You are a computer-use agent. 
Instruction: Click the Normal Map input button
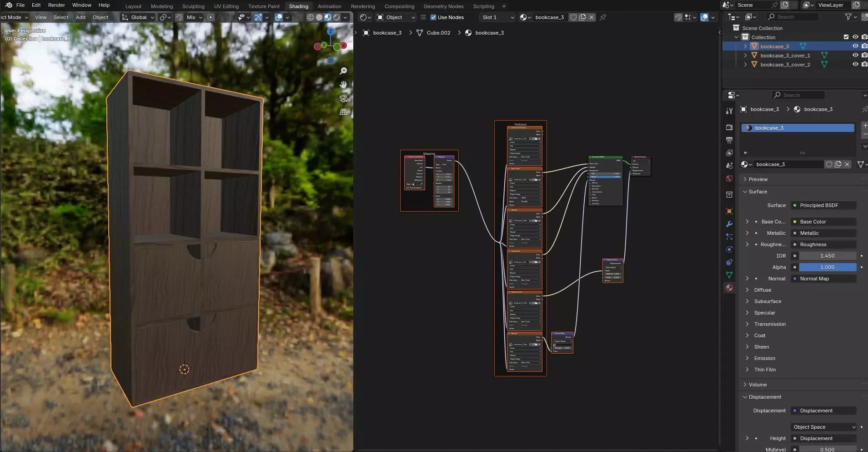point(824,279)
